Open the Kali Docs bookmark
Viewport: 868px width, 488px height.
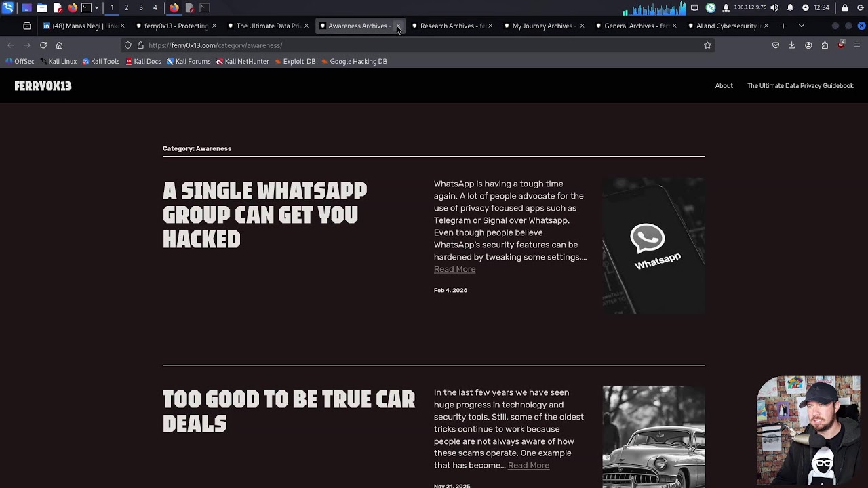point(144,61)
